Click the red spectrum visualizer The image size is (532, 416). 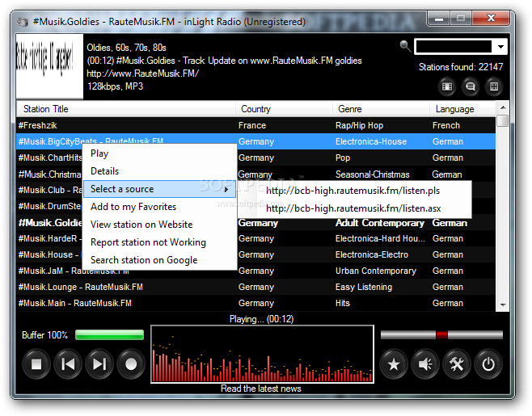(x=262, y=355)
